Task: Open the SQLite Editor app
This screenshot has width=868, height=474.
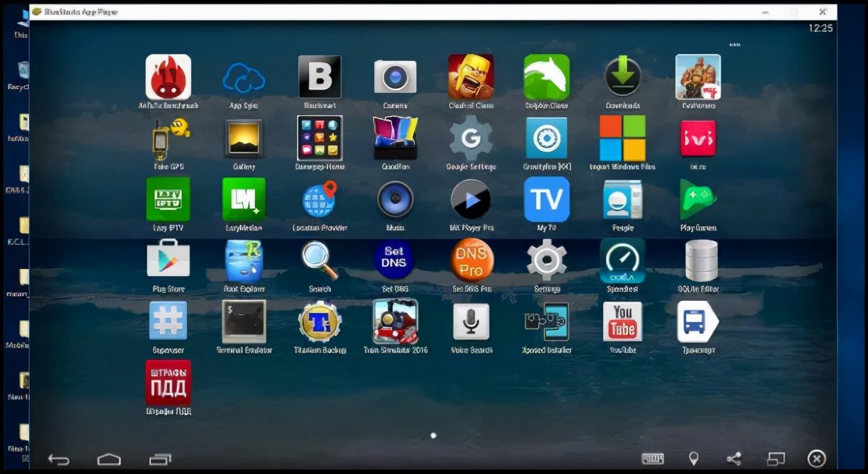Action: [x=700, y=260]
